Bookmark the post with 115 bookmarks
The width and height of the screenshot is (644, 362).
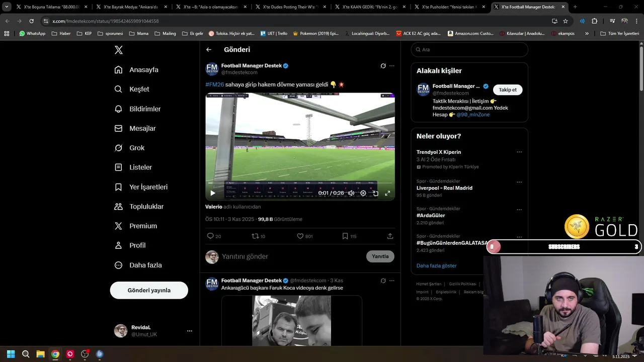coord(349,236)
